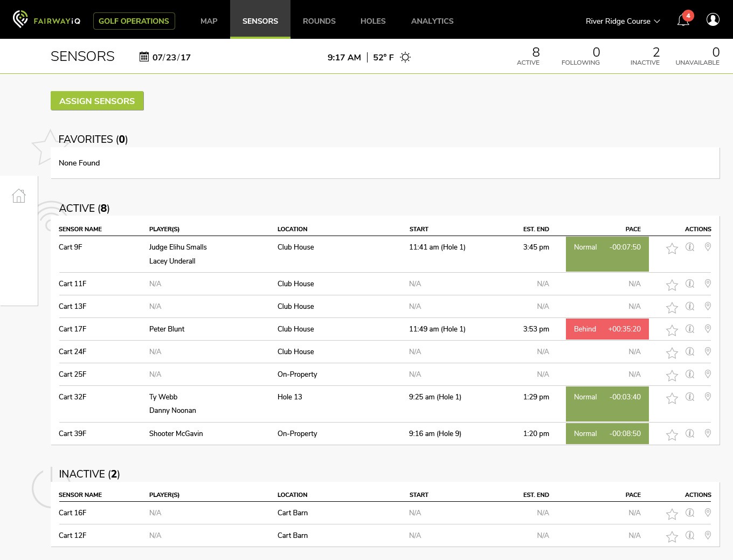Open Cart 11F info icon
This screenshot has height=560, width=733.
tap(690, 284)
